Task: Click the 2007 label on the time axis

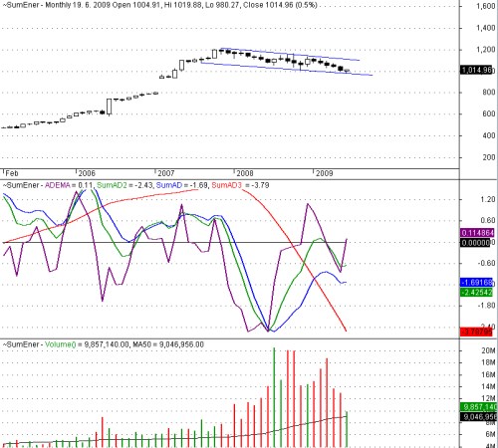Action: (166, 173)
